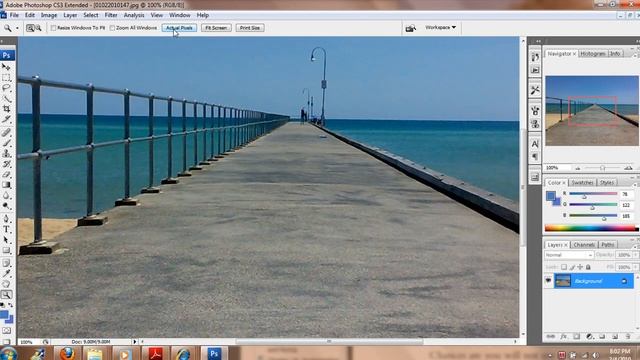This screenshot has width=640, height=360.
Task: Enable Resize Windows To Fit checkbox
Action: point(53,28)
